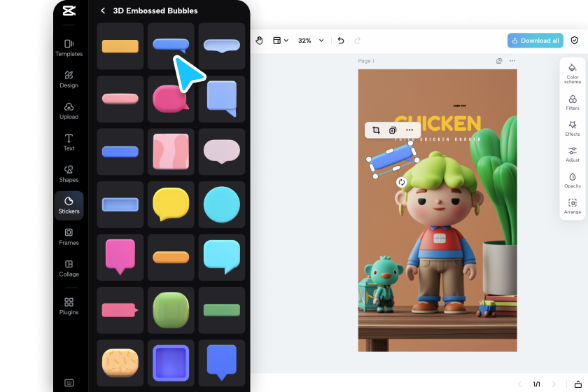Add the dark blue square bubble with tail
This screenshot has width=588, height=392.
(x=222, y=363)
